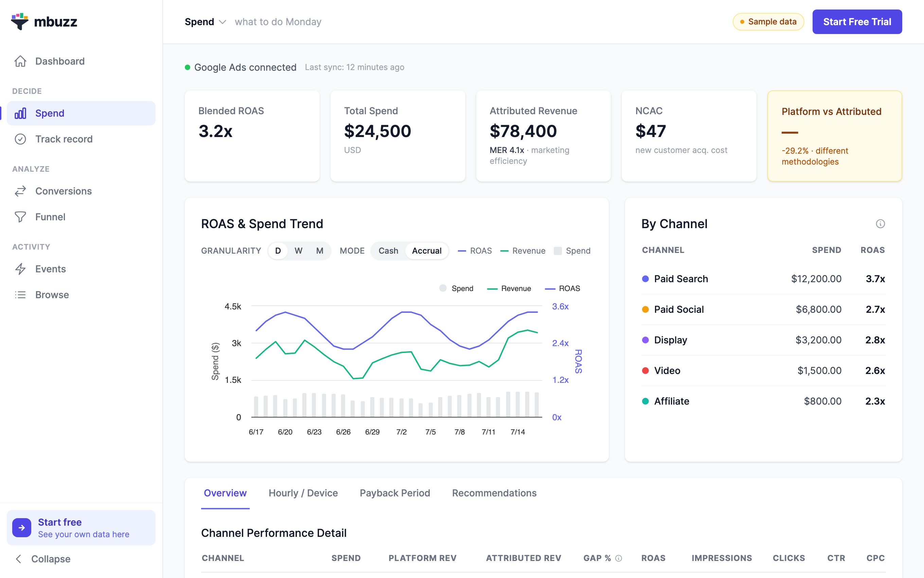Click the Paid Search blue channel dot

click(645, 279)
